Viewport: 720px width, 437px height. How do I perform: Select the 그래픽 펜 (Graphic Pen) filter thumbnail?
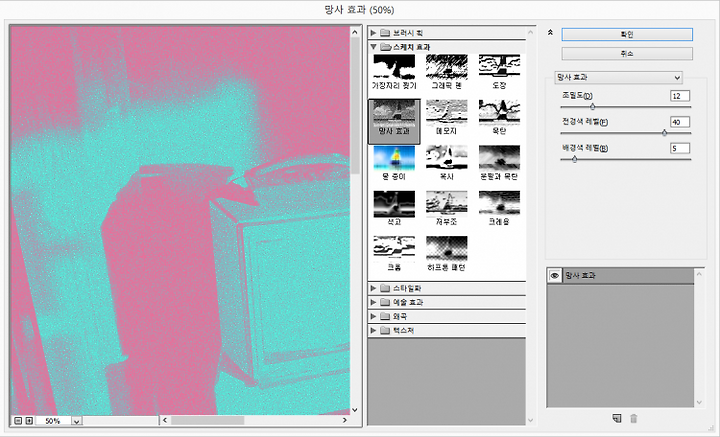[x=446, y=67]
